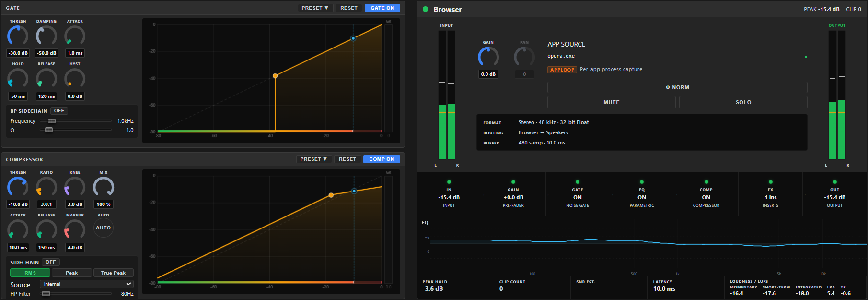Select Peak detection mode

pos(72,273)
